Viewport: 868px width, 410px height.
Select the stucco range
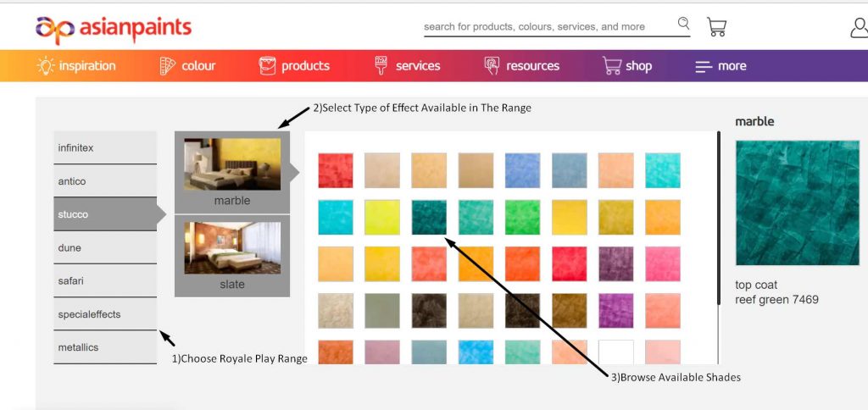[x=105, y=214]
